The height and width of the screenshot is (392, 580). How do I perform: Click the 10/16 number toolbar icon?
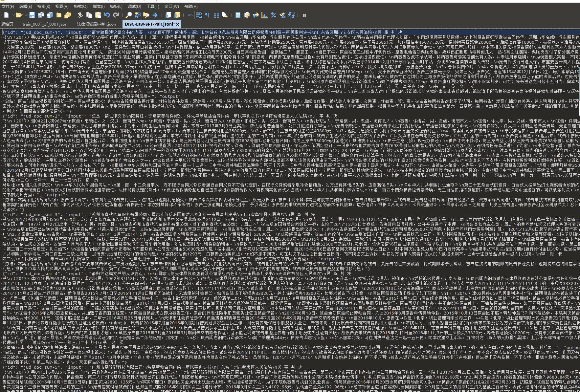[x=291, y=15]
